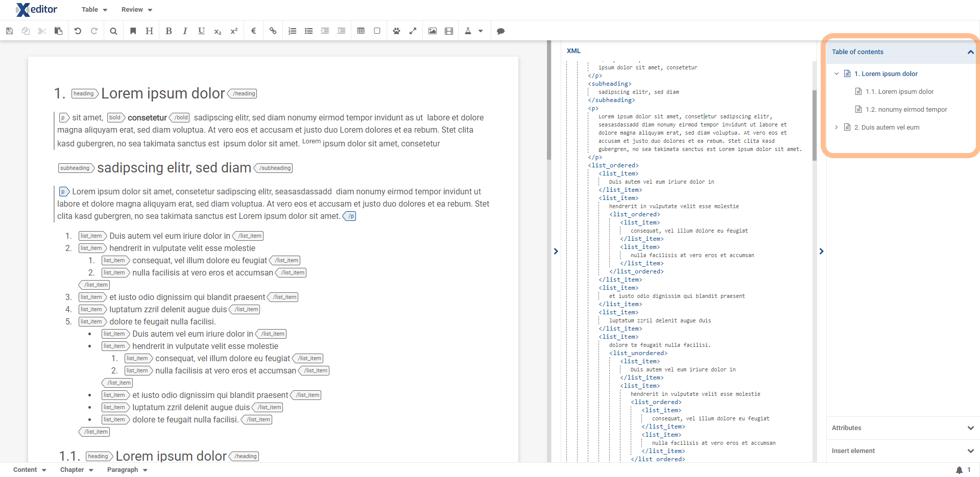Click closing /p tag after 'dolor sit amet.'
Screen dimensions: 980x477
(x=350, y=216)
